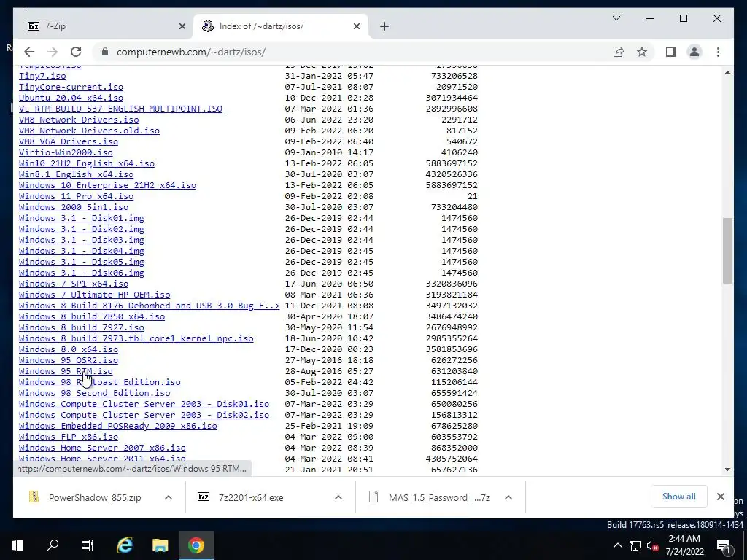The image size is (747, 560).
Task: Click the muted volume tray icon
Action: tap(652, 545)
